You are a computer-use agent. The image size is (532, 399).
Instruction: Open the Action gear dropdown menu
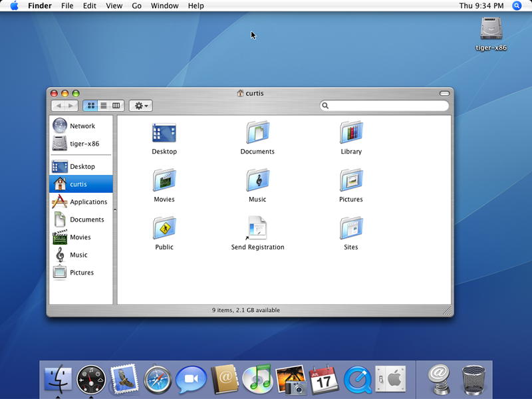point(140,106)
